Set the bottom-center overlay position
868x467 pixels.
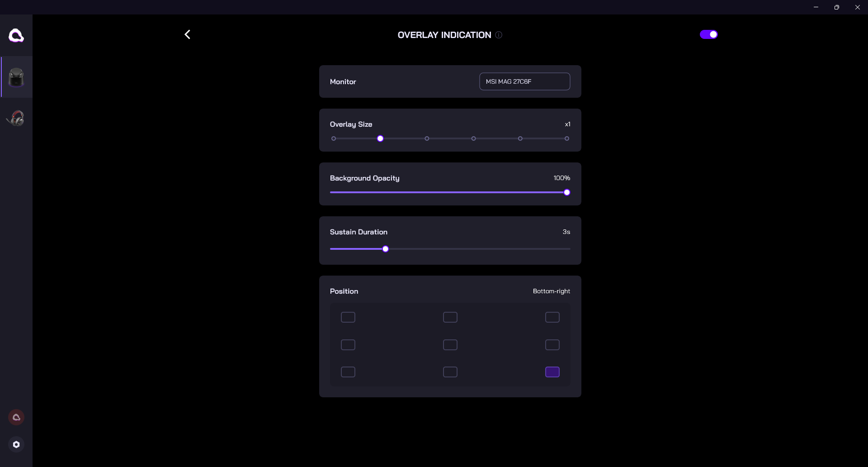tap(450, 372)
